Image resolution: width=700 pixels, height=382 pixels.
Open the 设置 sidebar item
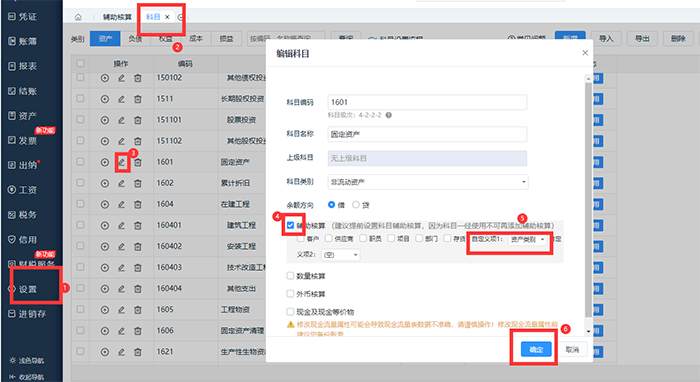point(22,289)
